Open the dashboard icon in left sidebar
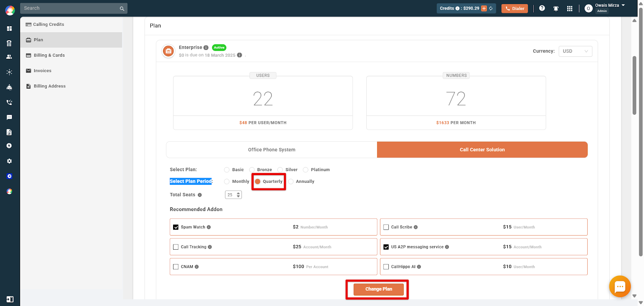 (x=9, y=29)
